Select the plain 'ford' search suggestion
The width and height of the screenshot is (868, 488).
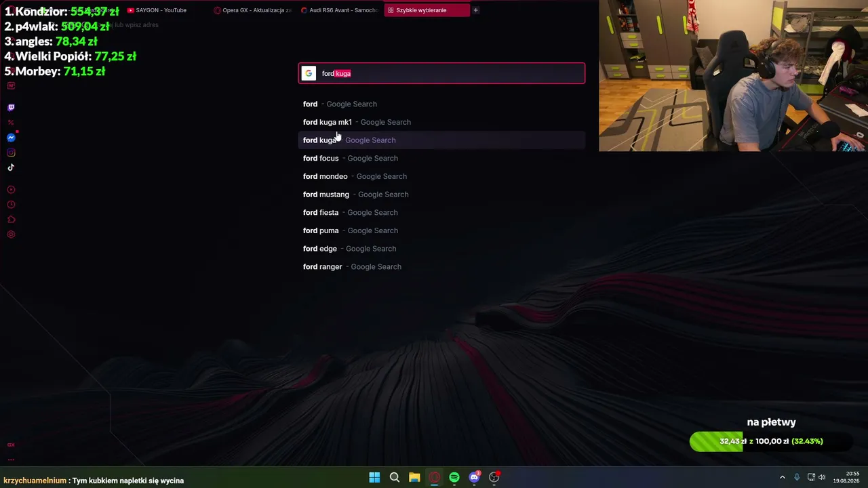tap(441, 104)
